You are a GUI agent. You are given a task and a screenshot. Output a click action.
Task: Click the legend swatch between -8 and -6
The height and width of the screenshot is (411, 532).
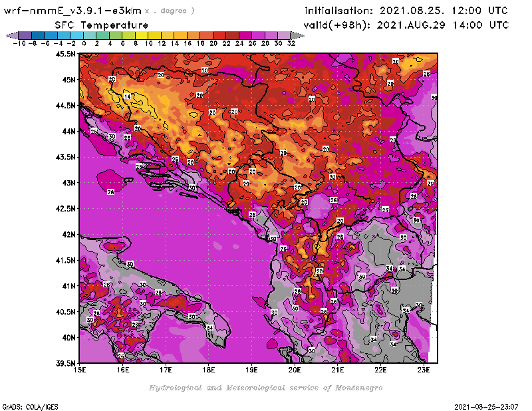pyautogui.click(x=38, y=35)
